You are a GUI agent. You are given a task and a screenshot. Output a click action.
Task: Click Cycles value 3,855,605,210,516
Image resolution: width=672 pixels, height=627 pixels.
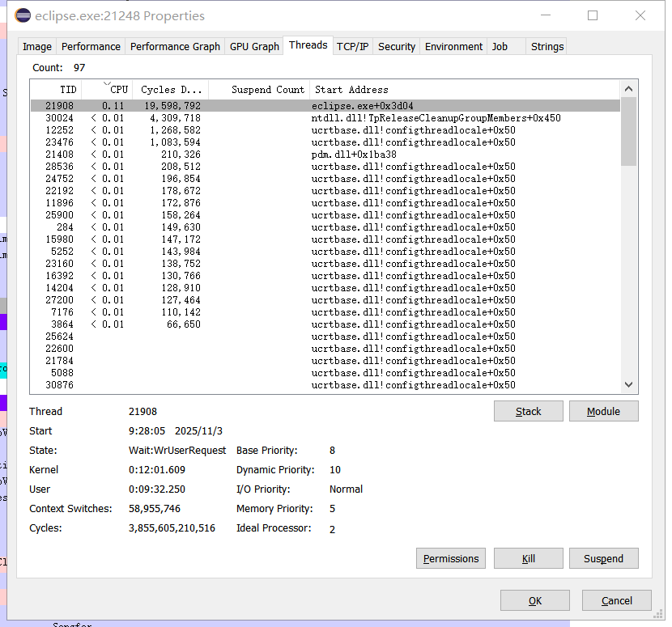[x=172, y=527]
